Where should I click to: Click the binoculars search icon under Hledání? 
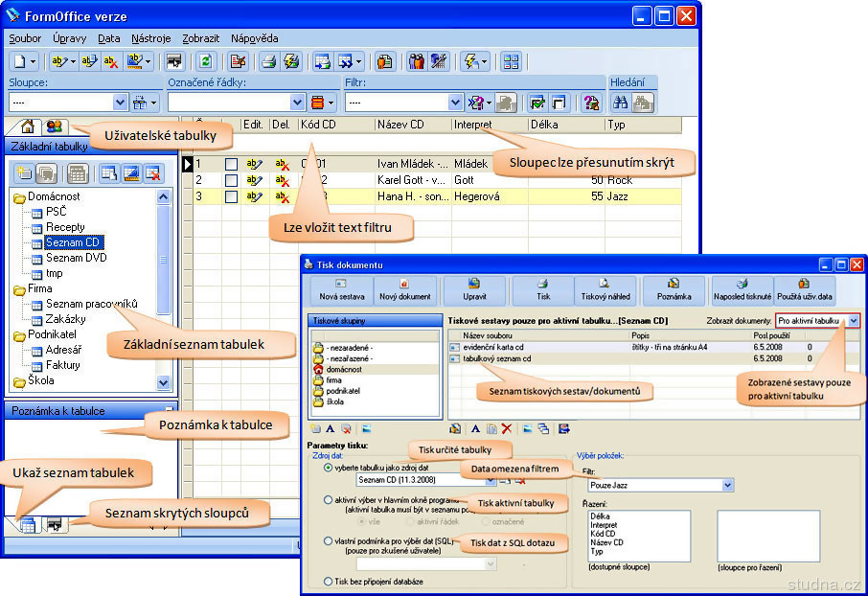[x=621, y=103]
